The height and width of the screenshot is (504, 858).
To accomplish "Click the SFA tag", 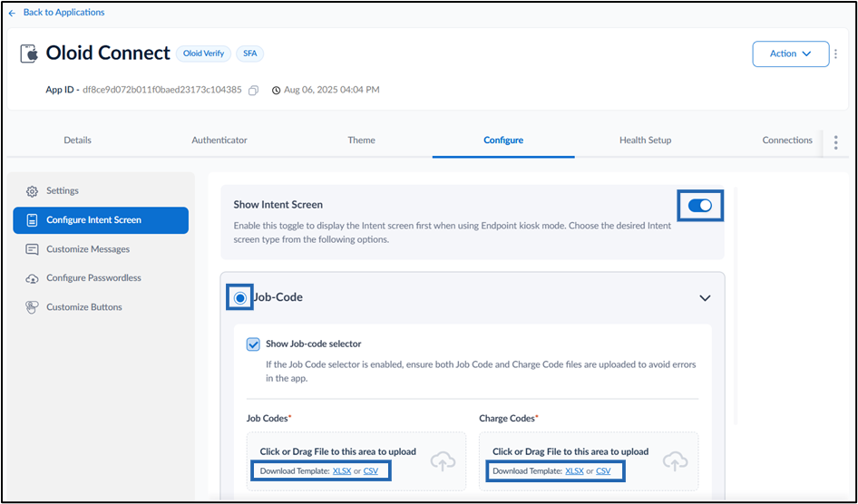I will 250,53.
